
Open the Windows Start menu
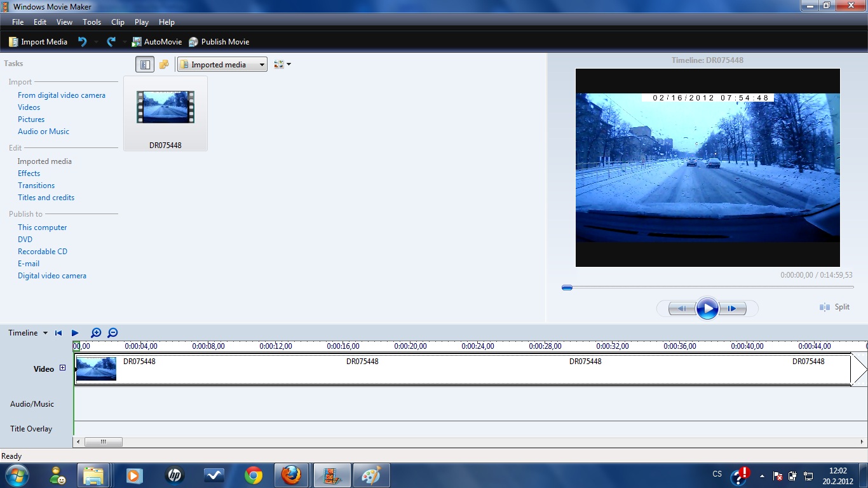click(x=17, y=475)
